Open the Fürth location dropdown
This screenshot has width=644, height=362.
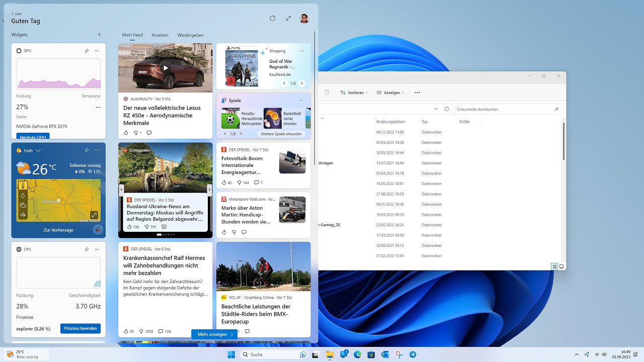(x=38, y=150)
